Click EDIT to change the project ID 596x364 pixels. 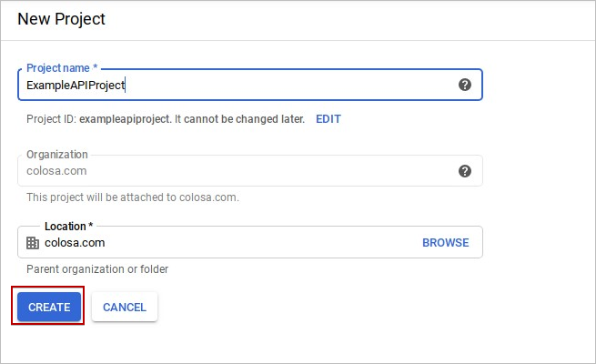pyautogui.click(x=328, y=119)
